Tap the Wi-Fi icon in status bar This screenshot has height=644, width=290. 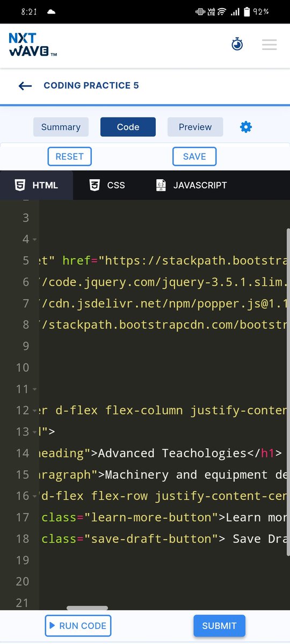coord(221,11)
